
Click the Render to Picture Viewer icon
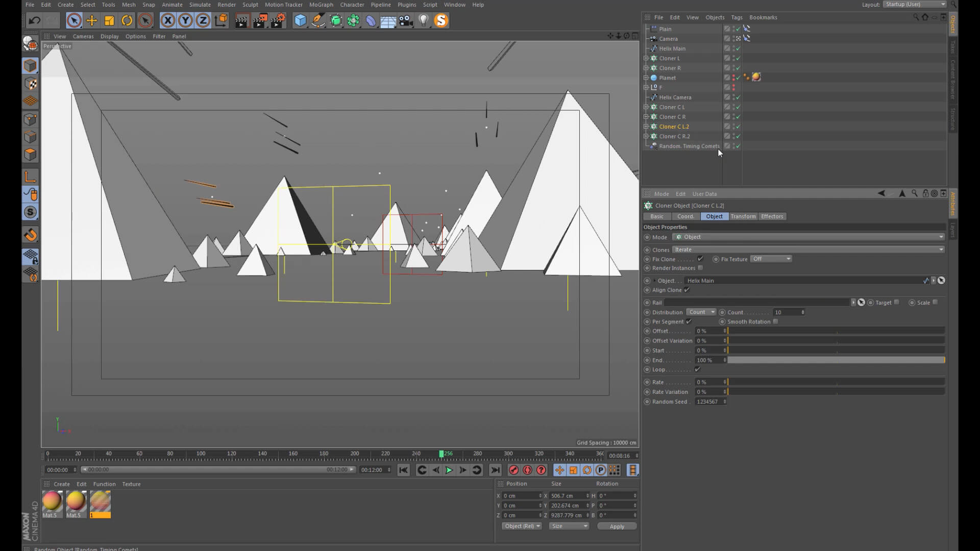click(259, 20)
